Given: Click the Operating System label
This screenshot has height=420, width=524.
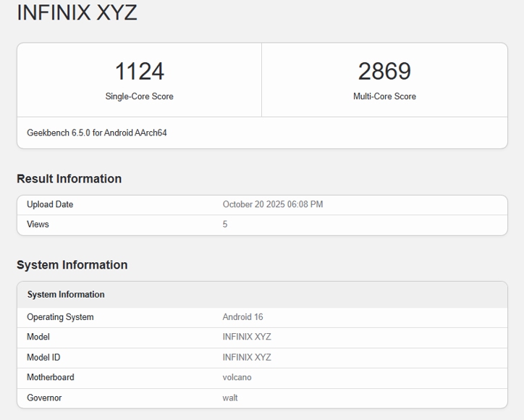Looking at the screenshot, I should [x=60, y=317].
